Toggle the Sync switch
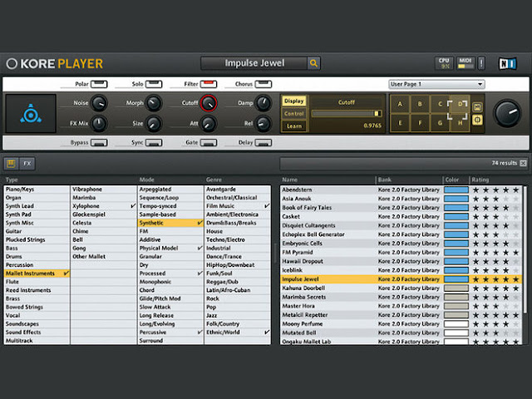 coord(154,143)
